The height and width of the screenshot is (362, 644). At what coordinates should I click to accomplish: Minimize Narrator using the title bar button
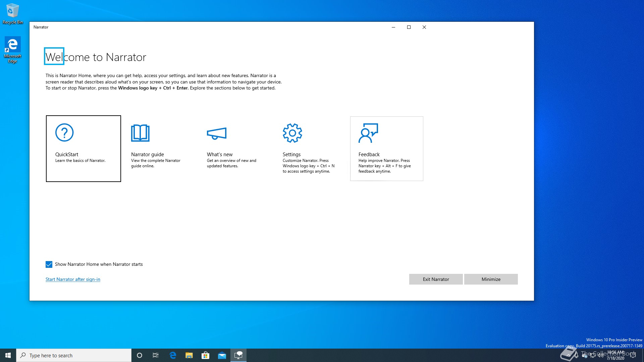coord(393,27)
